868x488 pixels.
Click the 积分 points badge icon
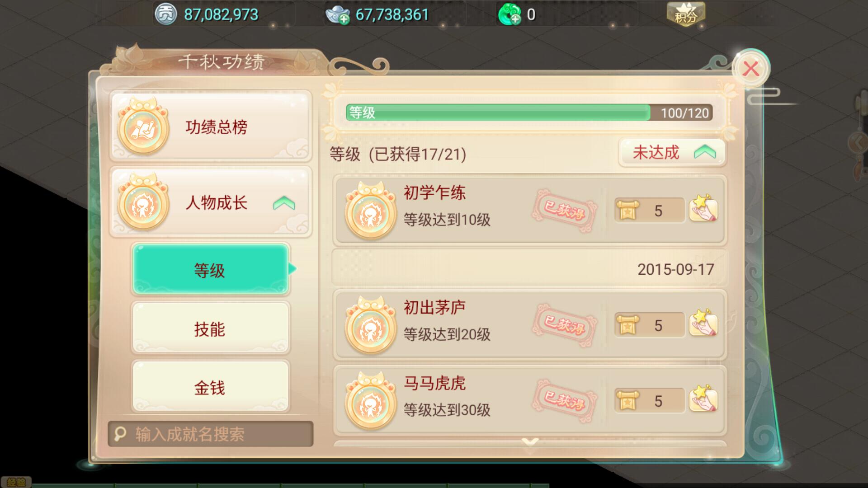coord(685,14)
